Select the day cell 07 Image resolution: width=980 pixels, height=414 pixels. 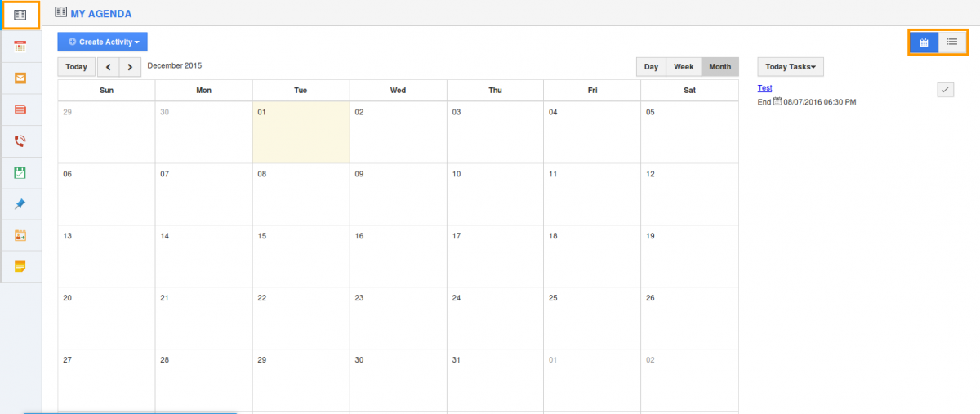203,194
